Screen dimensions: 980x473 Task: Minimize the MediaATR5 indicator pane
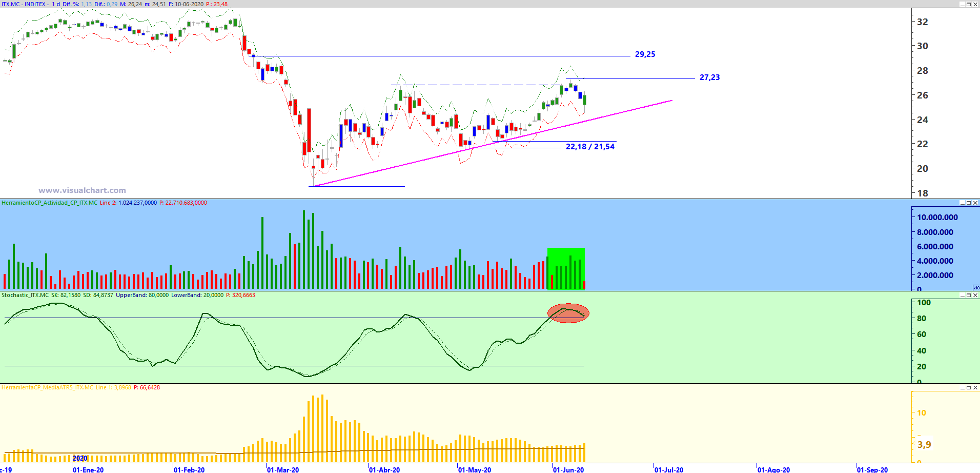click(x=963, y=387)
